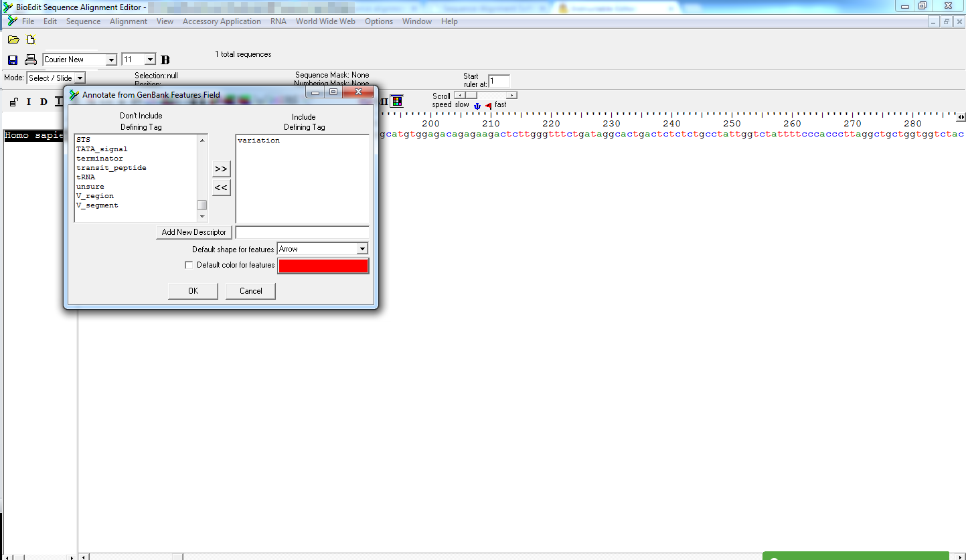Open the Accessory Application menu
The width and height of the screenshot is (966, 560).
coord(222,21)
